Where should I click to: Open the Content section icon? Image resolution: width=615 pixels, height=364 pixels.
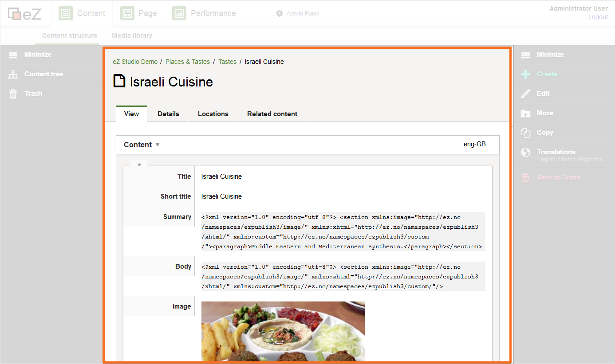point(66,13)
